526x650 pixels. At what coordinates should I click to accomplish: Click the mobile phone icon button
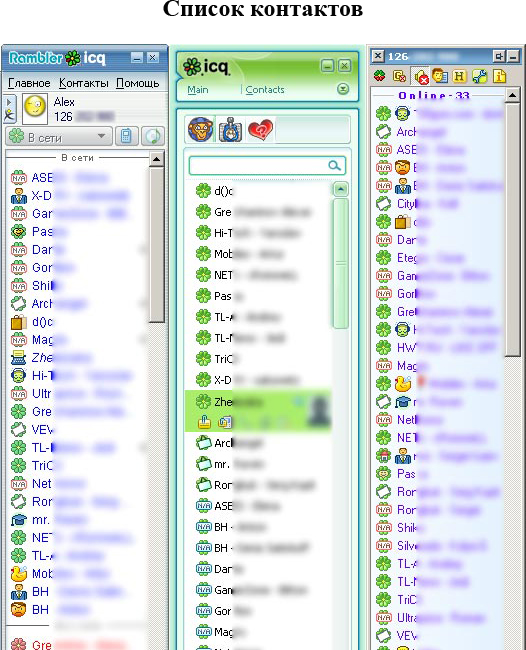(127, 136)
